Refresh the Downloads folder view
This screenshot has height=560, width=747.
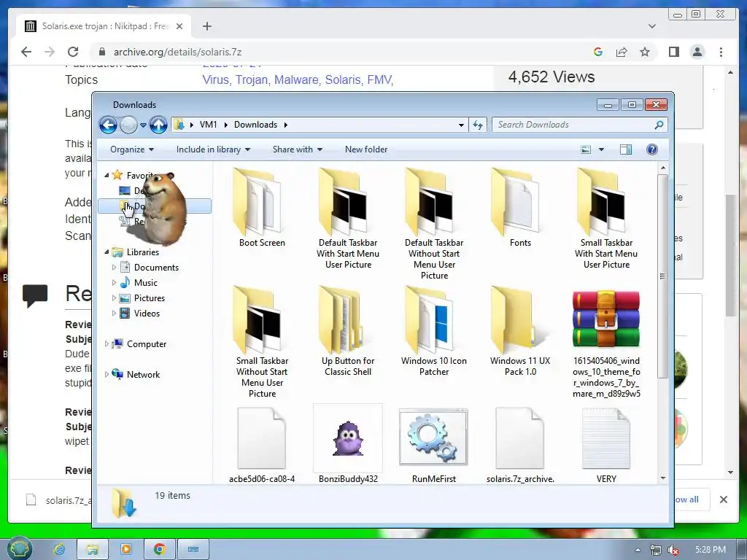pos(477,125)
